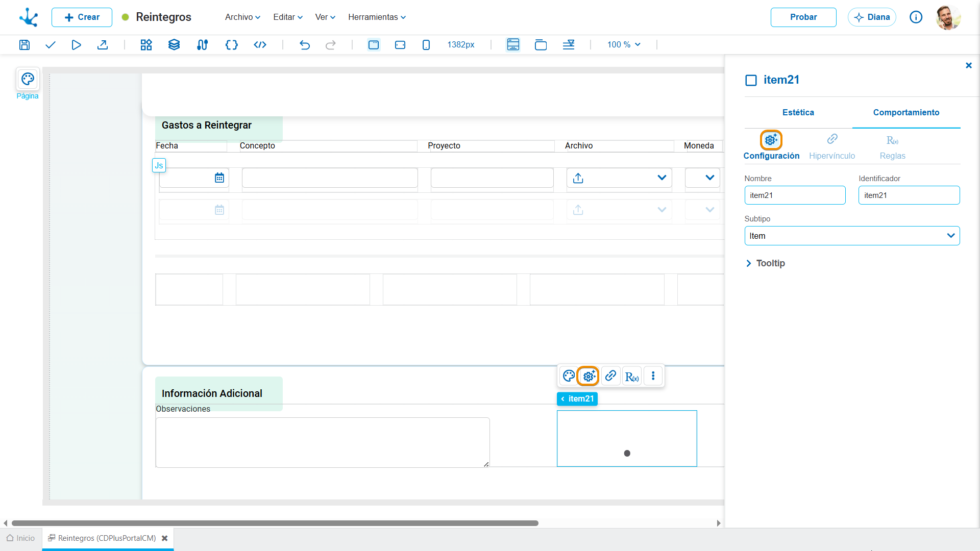980x551 pixels.
Task: Open the Herramientas menu
Action: [377, 17]
